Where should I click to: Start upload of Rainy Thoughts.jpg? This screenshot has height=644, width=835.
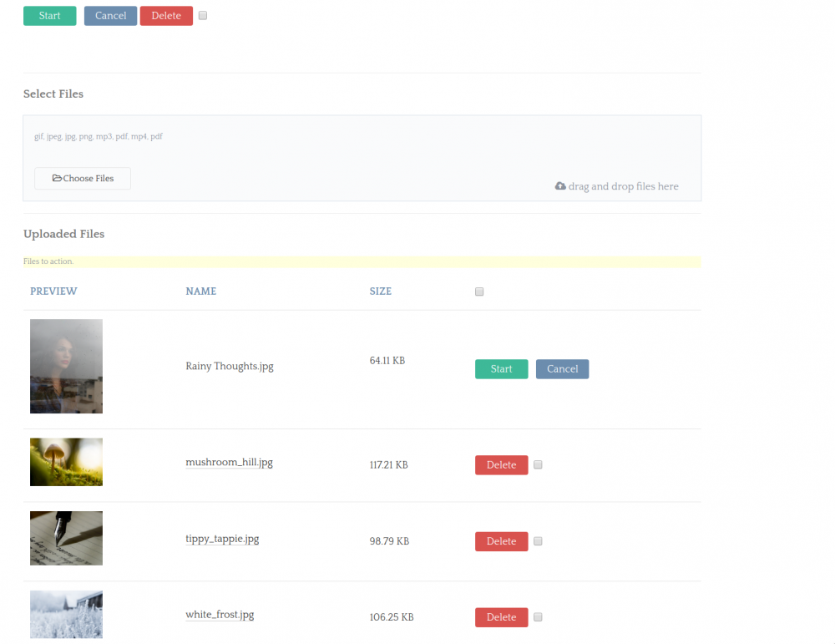[501, 369]
